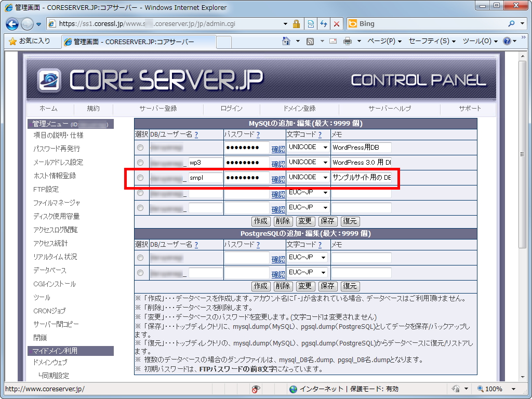
Task: Select first PostgreSQL row radio button
Action: tap(140, 258)
